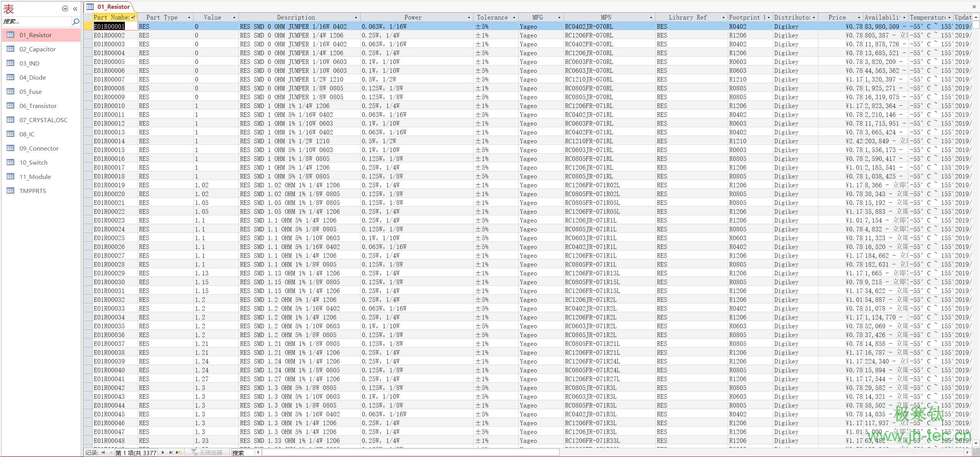Open the Part Type column filter dropdown
This screenshot has height=457, width=980.
pos(189,18)
